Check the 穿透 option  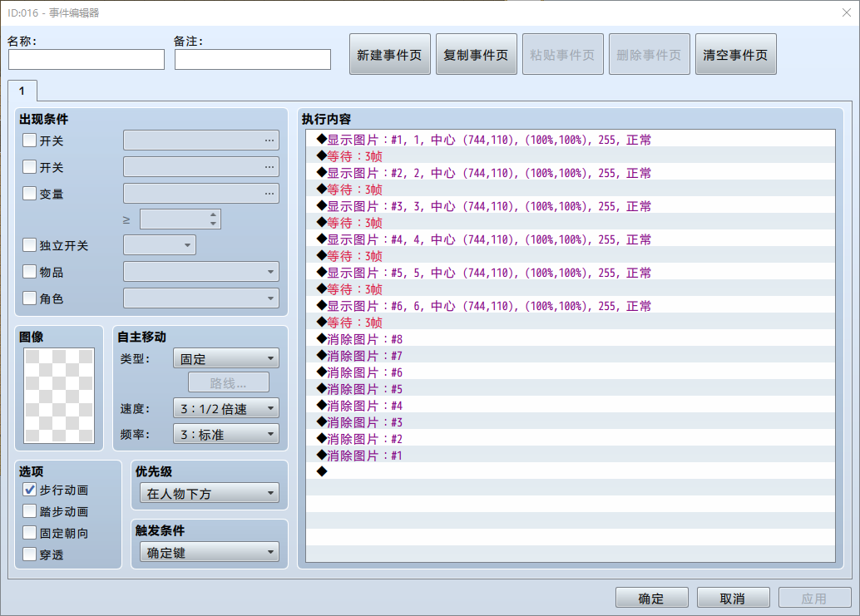point(30,554)
